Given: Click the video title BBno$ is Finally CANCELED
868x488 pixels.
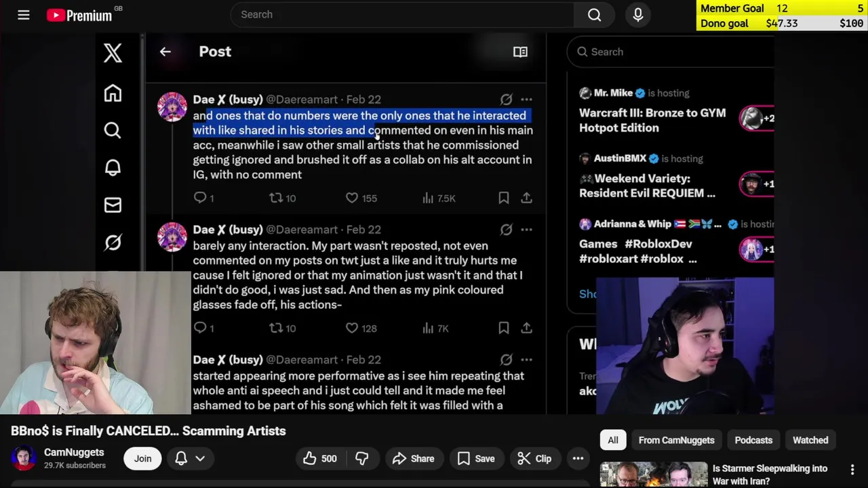Looking at the screenshot, I should coord(149,430).
